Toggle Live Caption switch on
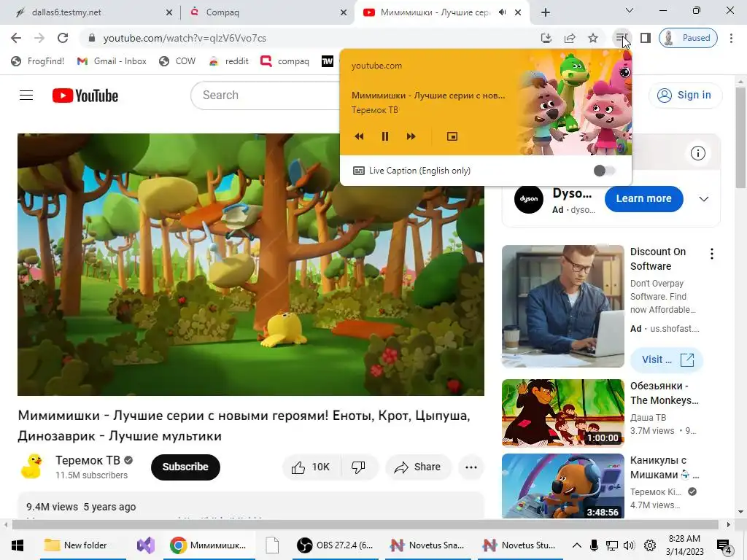This screenshot has width=747, height=560. [x=604, y=171]
